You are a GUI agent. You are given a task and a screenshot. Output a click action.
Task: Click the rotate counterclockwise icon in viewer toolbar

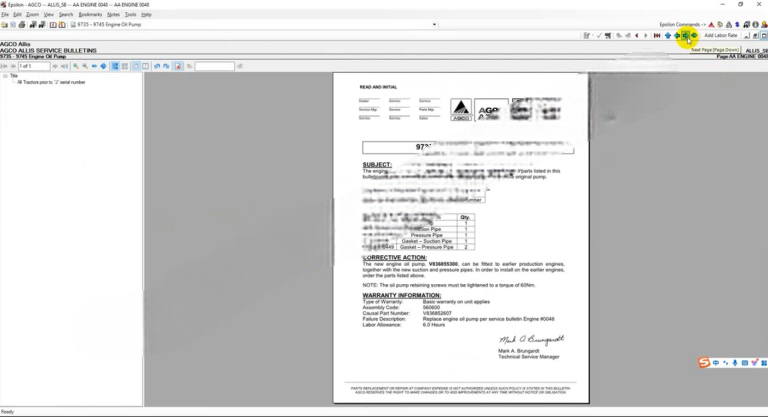(158, 67)
